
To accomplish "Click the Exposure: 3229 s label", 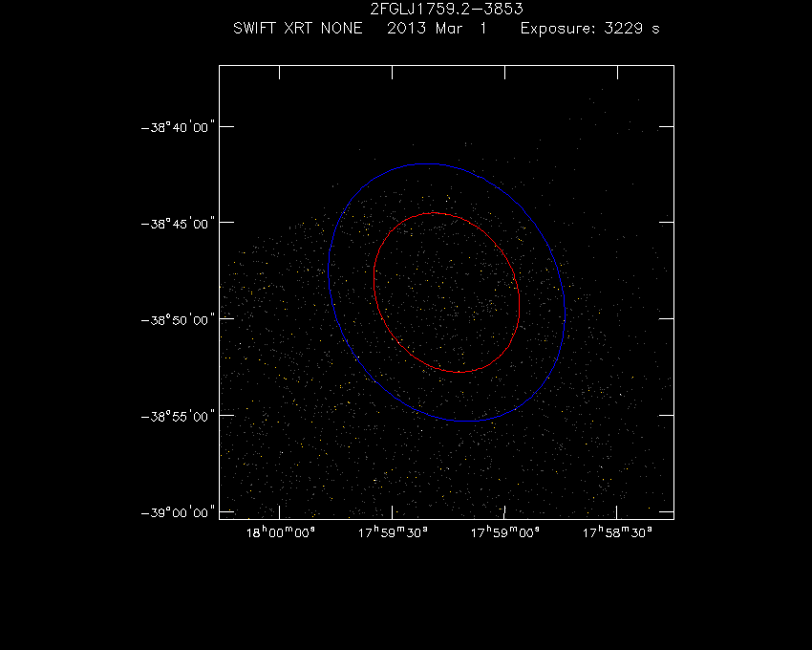I will pos(589,28).
